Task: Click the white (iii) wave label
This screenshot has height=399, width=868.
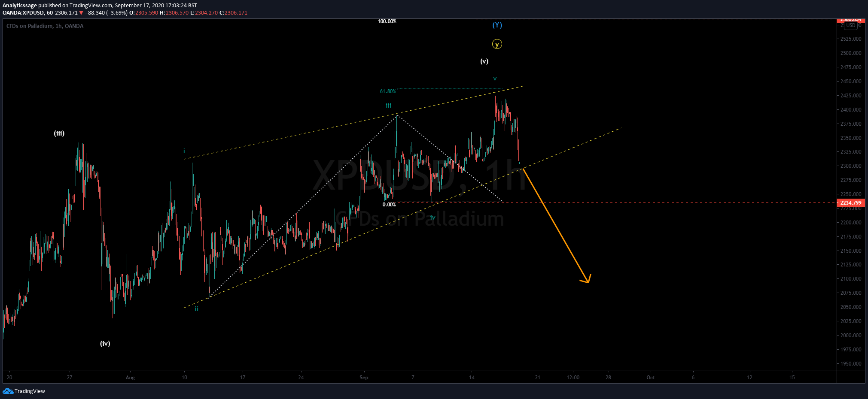Action: (x=59, y=133)
